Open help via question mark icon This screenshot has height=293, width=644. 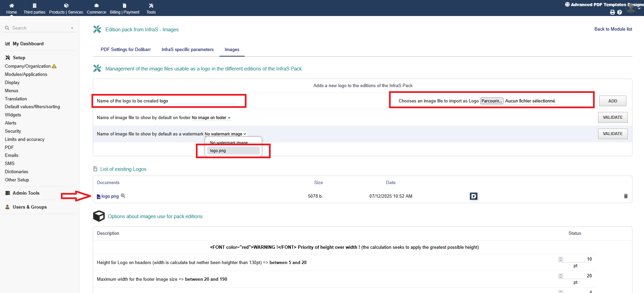click(x=620, y=12)
